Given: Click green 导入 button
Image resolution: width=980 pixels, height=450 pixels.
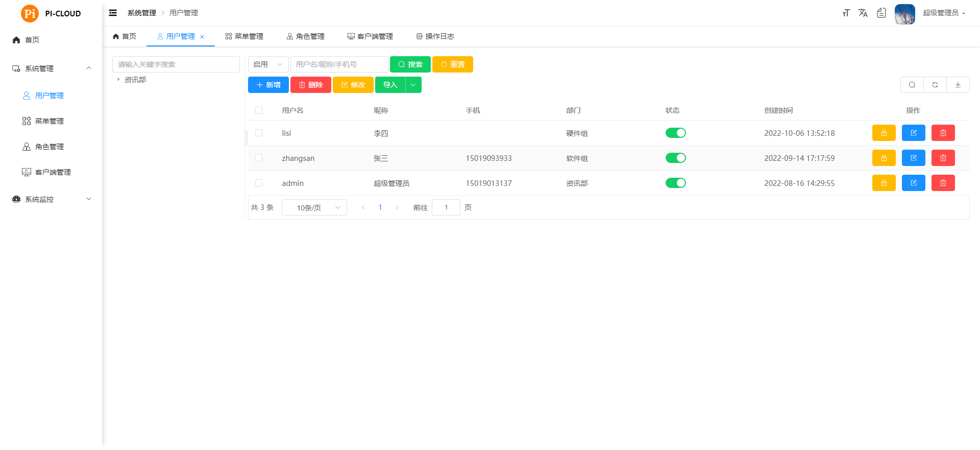Looking at the screenshot, I should pos(390,85).
